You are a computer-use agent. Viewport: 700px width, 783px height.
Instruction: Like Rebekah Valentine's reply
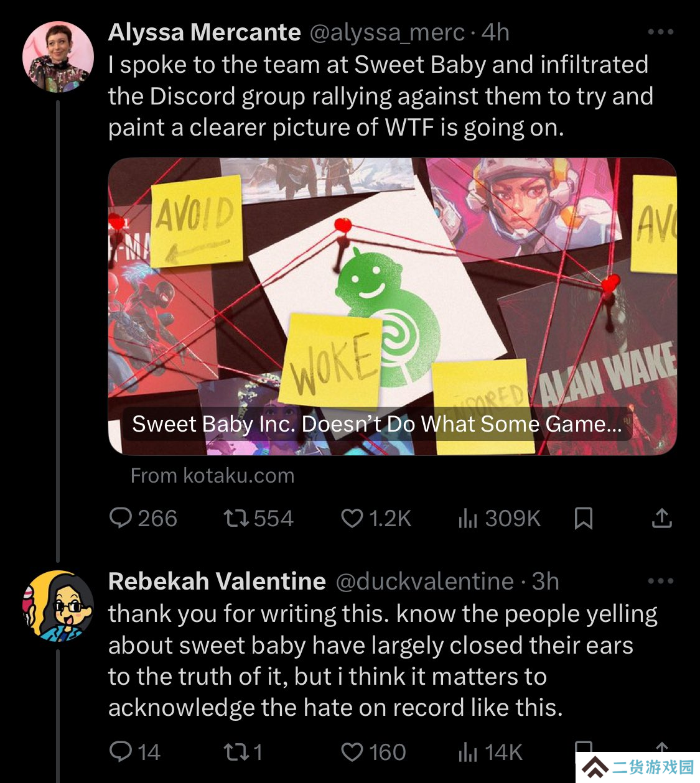[373, 752]
